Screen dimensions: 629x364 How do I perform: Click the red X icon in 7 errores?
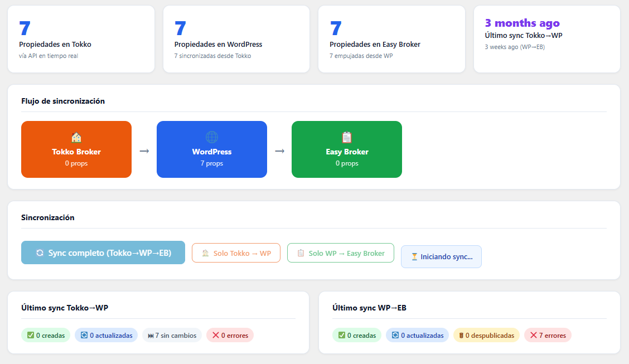[534, 335]
